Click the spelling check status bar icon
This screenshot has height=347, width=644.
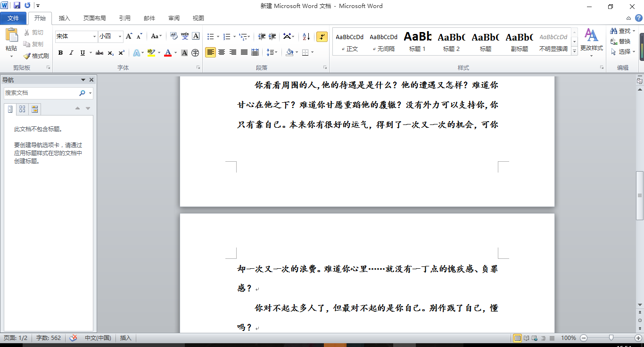click(x=73, y=338)
